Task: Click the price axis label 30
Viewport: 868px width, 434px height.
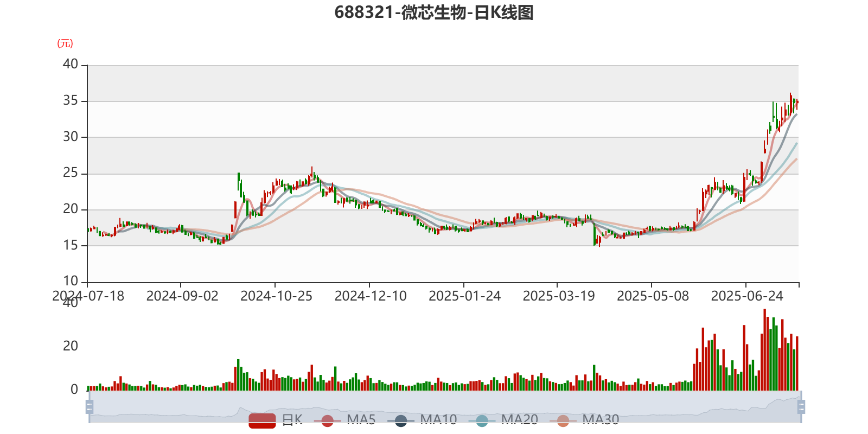Action: coord(71,137)
